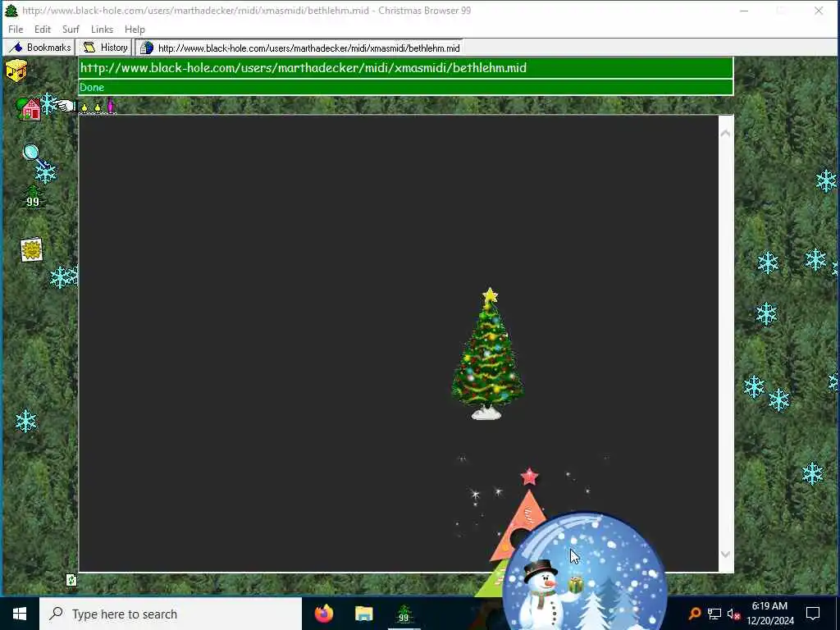This screenshot has width=840, height=630.
Task: Click the scroll up arrow in page
Action: (x=725, y=134)
